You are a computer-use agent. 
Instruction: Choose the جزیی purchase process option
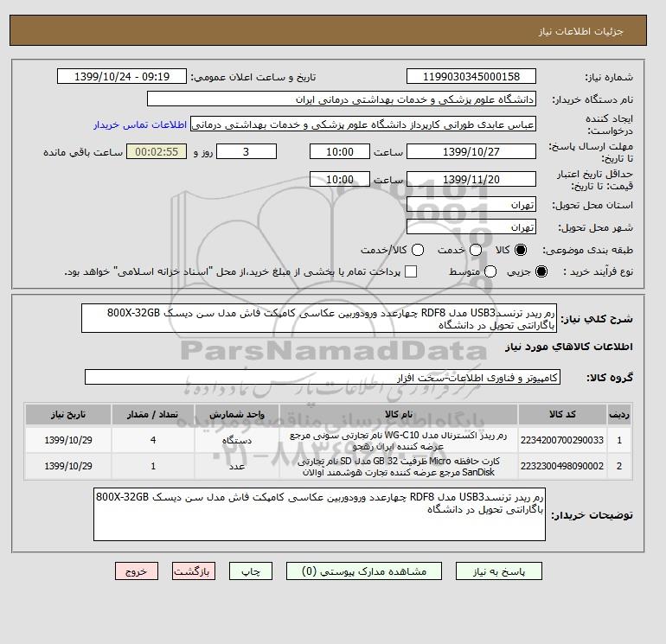(x=541, y=271)
